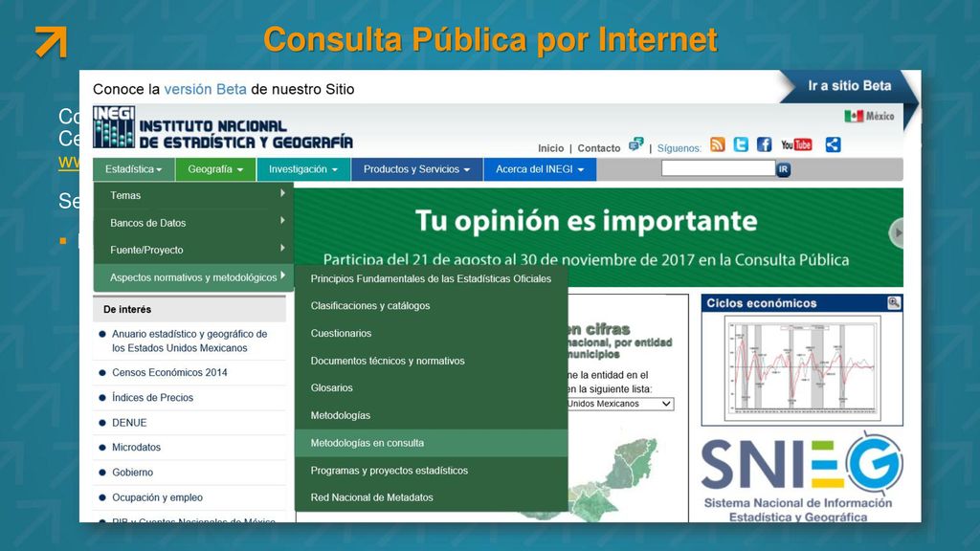980x551 pixels.
Task: Open Unidos Mexicanos entity dropdown
Action: pyautogui.click(x=619, y=405)
